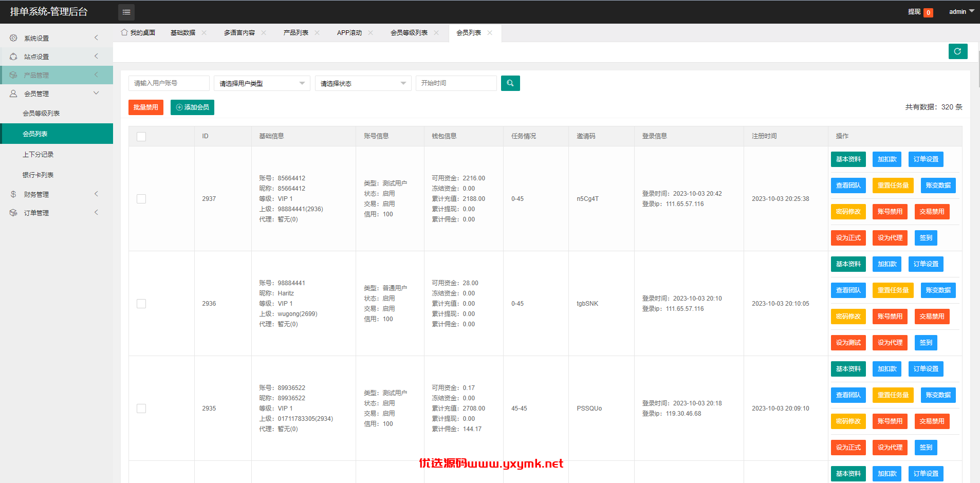Click the site settings sidebar icon
Image resolution: width=980 pixels, height=483 pixels.
point(13,57)
